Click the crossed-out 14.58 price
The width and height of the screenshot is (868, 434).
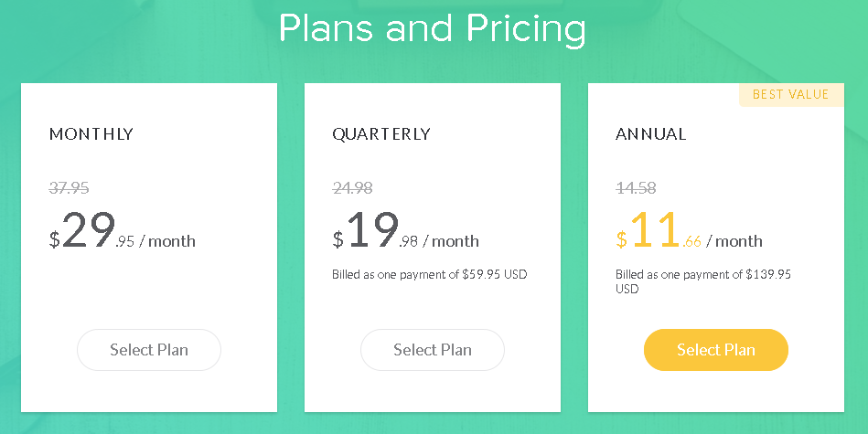pos(636,188)
